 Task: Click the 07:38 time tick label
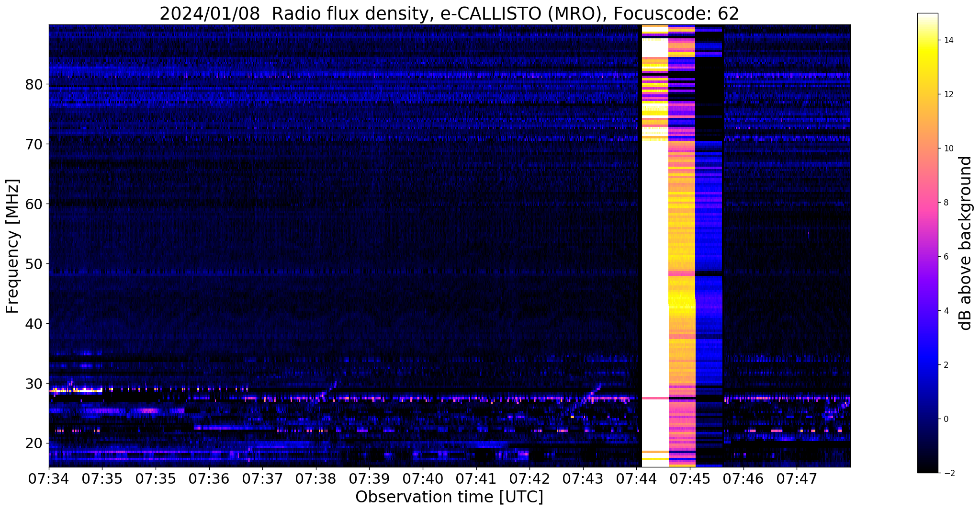coord(316,478)
